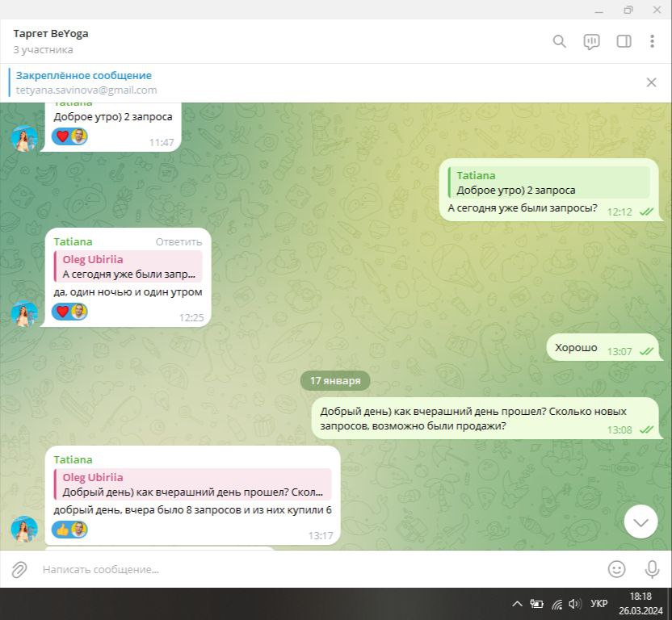
Task: Open the clock showing 18:18 26.03.2024
Action: click(x=640, y=603)
